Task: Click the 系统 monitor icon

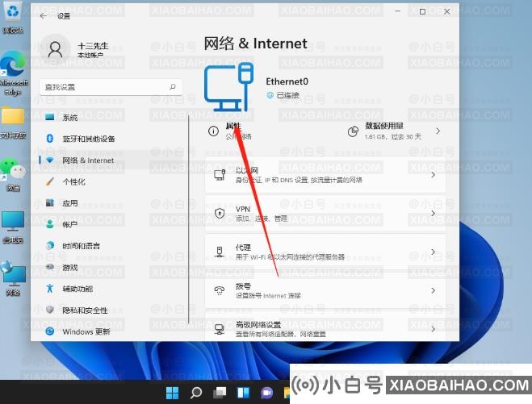Action: pos(50,117)
